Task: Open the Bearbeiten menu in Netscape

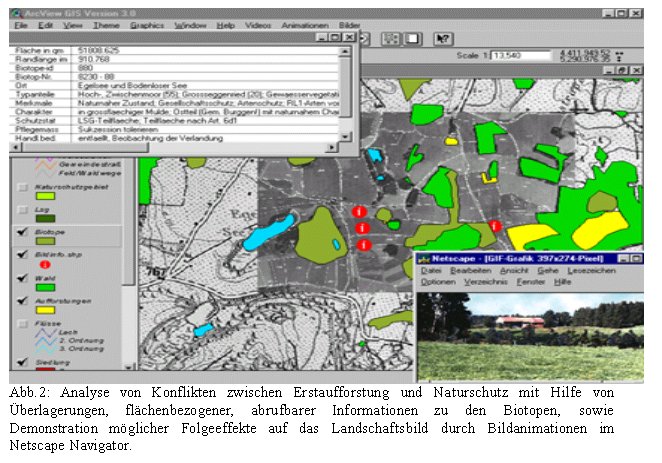Action: click(471, 271)
